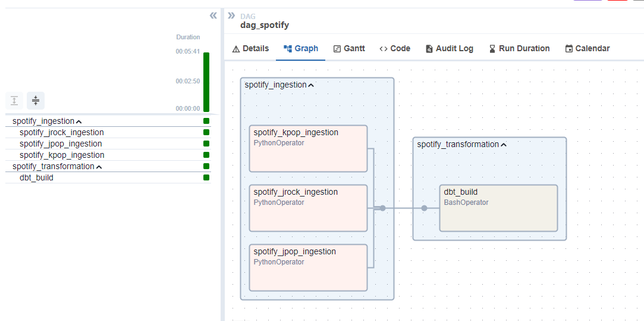Select the spotify_jpop_ingestion node in the graph

point(308,267)
